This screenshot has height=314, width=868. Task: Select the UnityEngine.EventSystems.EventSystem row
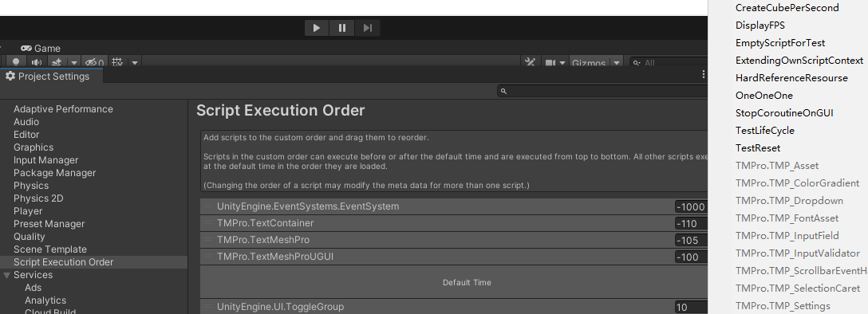tap(454, 206)
